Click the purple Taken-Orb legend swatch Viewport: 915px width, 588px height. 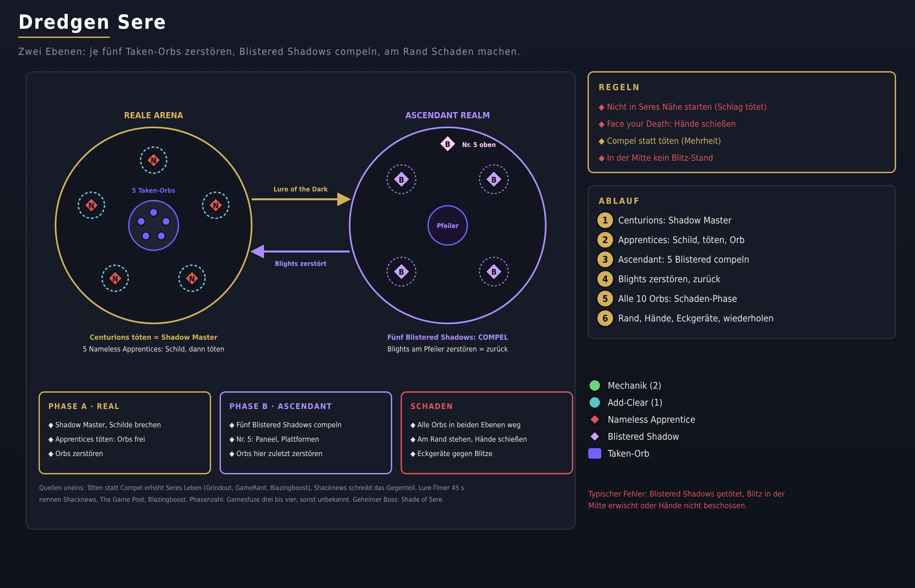pyautogui.click(x=595, y=453)
